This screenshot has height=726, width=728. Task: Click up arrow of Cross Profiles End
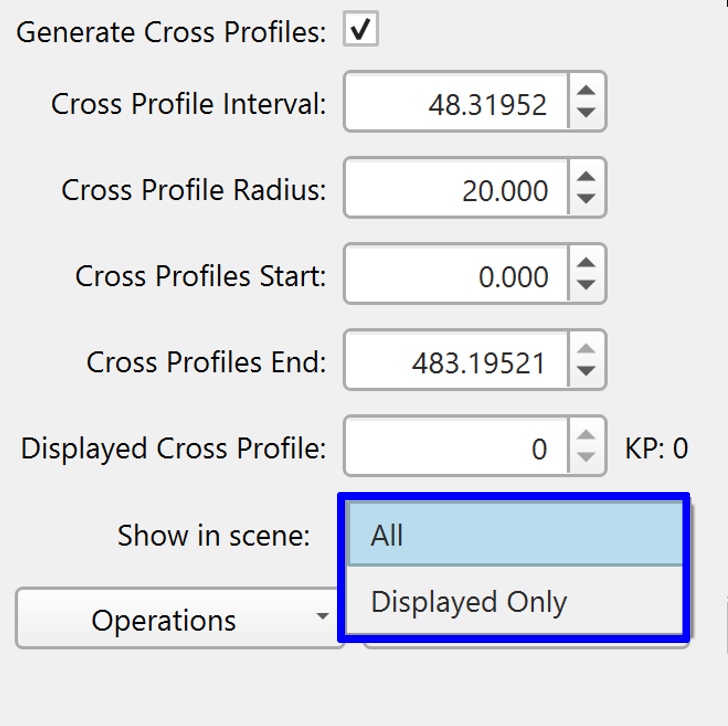pos(586,348)
